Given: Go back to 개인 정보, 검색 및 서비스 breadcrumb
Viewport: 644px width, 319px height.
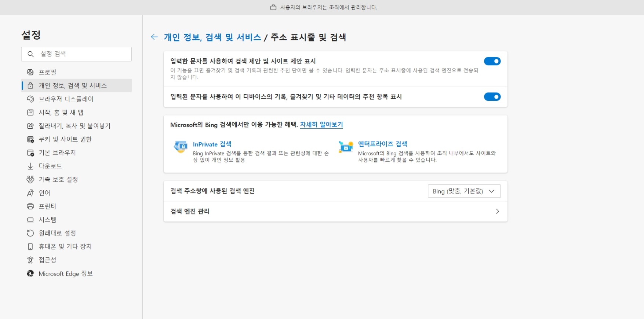Looking at the screenshot, I should click(212, 37).
